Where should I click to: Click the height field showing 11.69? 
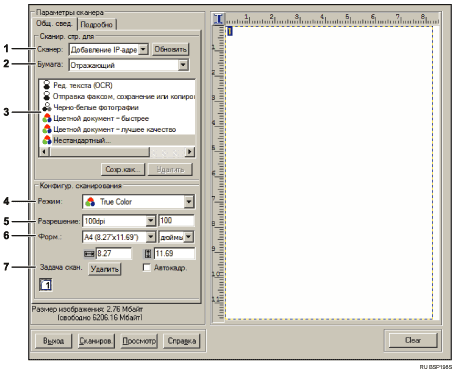click(x=175, y=254)
